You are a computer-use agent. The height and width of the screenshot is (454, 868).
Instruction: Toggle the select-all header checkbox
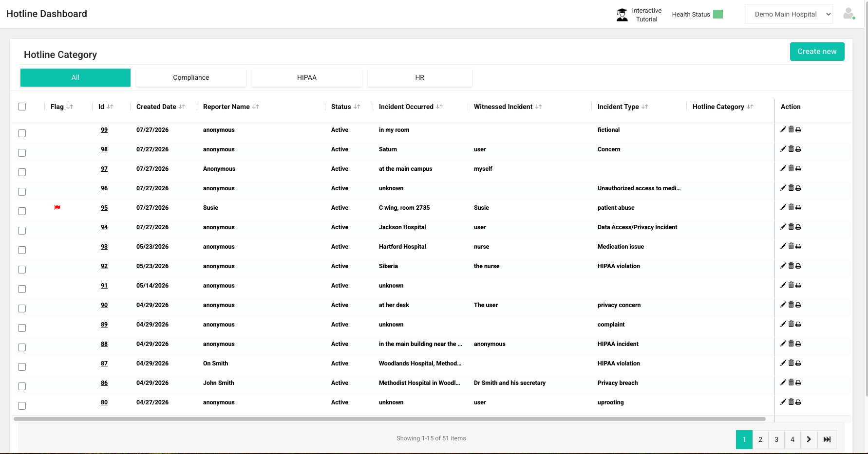pyautogui.click(x=22, y=107)
